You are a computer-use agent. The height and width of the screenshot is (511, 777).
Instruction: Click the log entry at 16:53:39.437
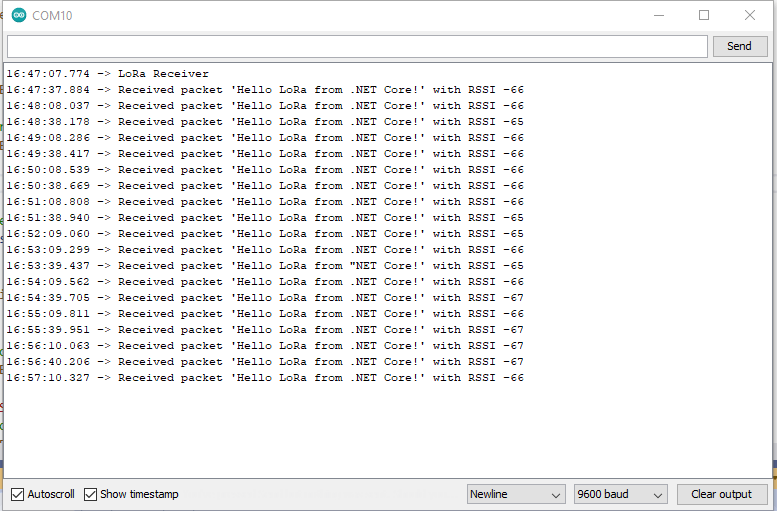265,266
